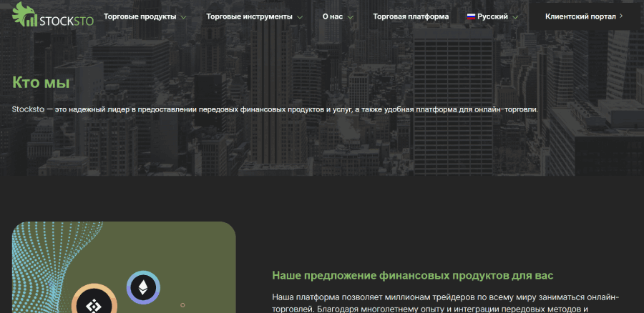Click the Stocksto description paragraph
The image size is (644, 313).
[275, 110]
